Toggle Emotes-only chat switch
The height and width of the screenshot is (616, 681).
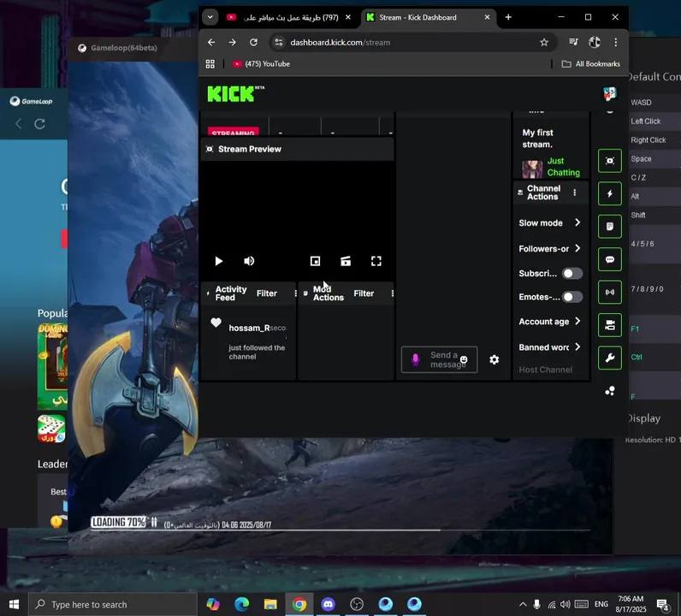[x=572, y=297]
